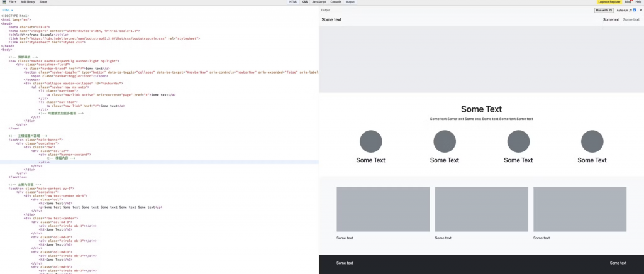The image size is (644, 274).
Task: Click the third gray circle in the row
Action: pos(518,141)
